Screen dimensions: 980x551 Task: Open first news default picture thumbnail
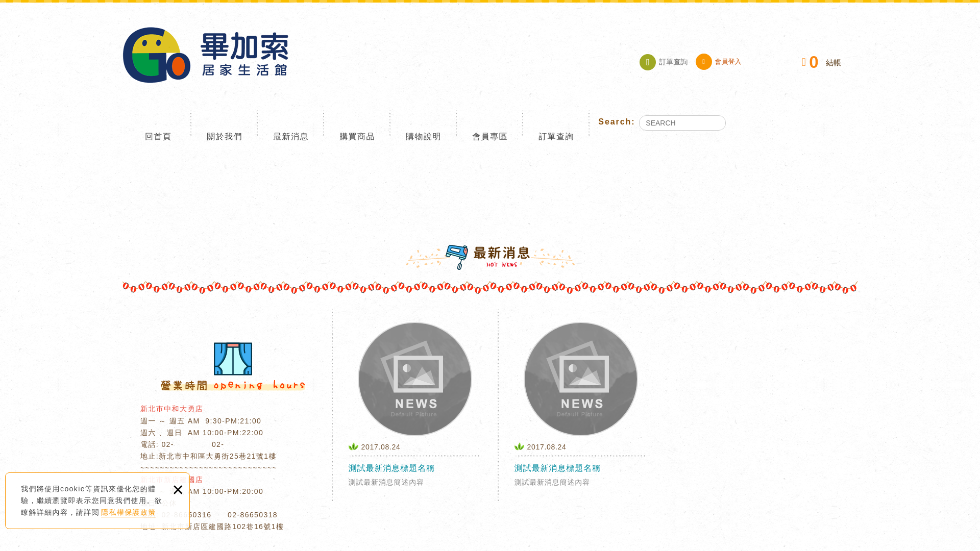[x=415, y=379]
